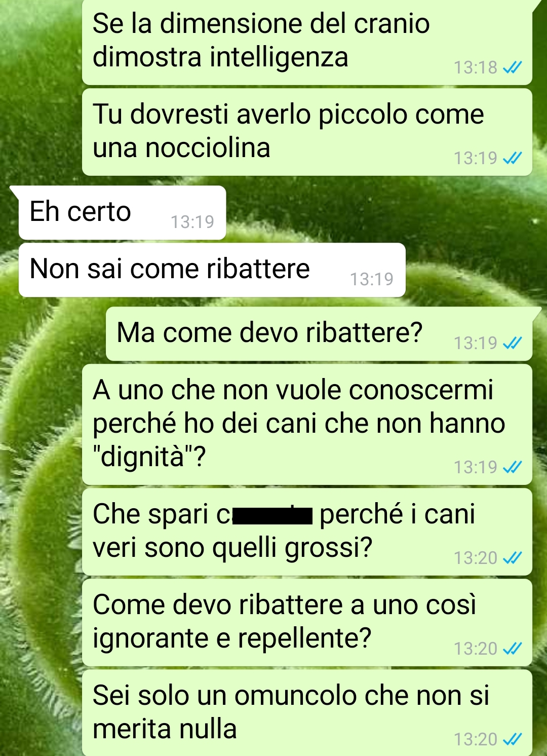Image resolution: width=547 pixels, height=756 pixels.
Task: Select the 'Come devo ribattere a uno così' message
Action: click(x=307, y=622)
